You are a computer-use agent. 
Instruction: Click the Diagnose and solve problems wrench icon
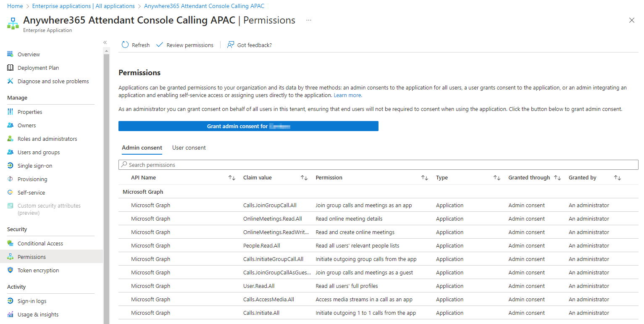pos(11,81)
